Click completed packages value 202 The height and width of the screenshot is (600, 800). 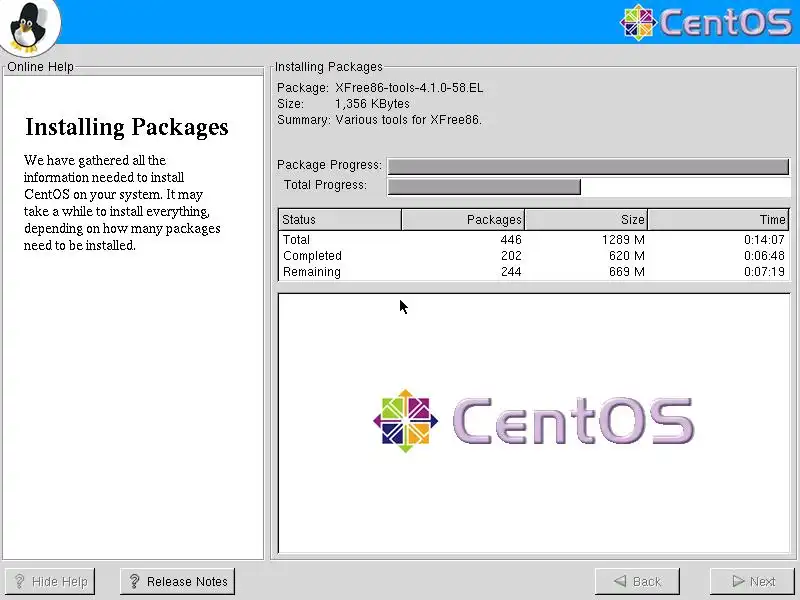point(511,256)
